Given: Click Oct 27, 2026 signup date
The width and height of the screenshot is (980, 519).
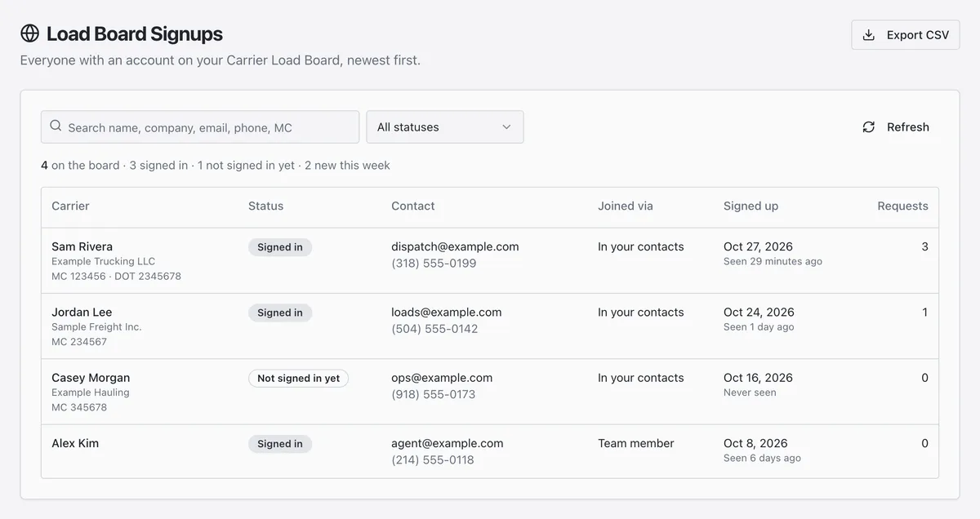Looking at the screenshot, I should tap(758, 246).
